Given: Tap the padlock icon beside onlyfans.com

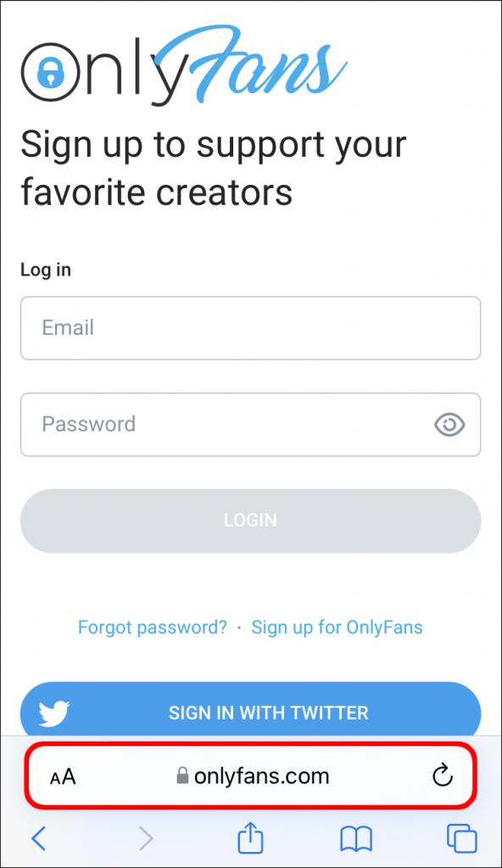Looking at the screenshot, I should point(182,776).
